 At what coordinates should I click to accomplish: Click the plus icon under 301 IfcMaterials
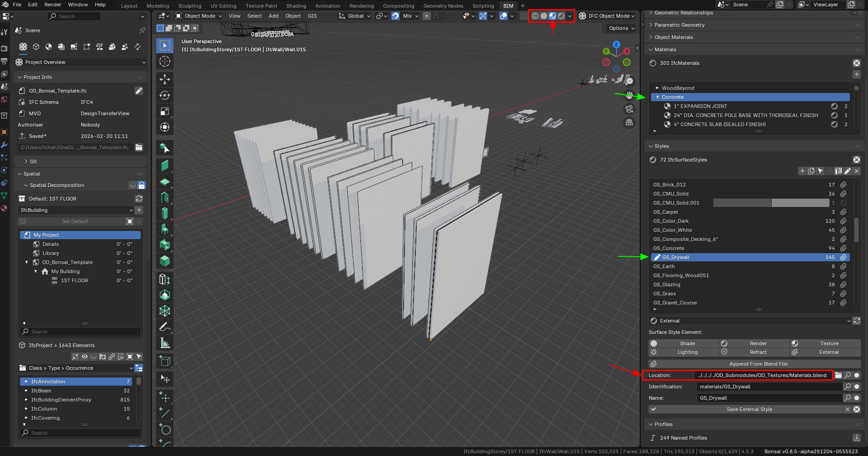click(x=856, y=74)
